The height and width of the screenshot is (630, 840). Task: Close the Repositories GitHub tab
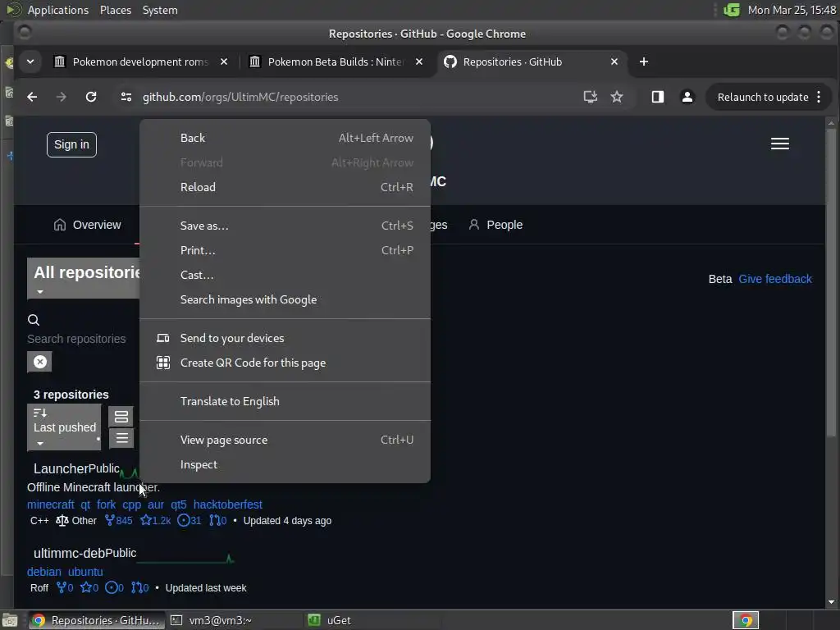(x=614, y=62)
